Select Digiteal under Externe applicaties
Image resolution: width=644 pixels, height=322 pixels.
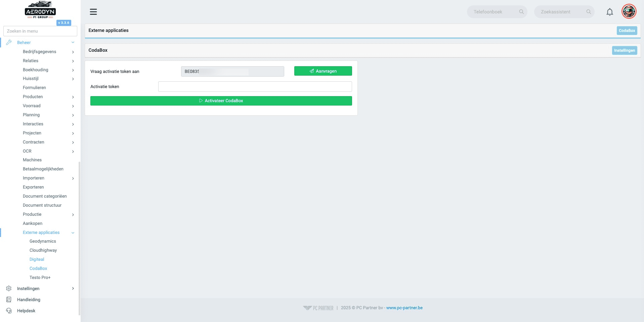click(37, 259)
